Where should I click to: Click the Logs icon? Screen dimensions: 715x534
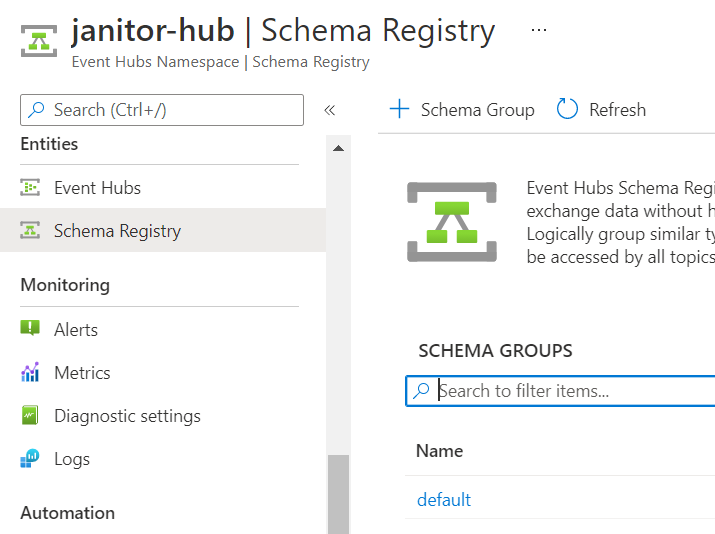click(x=30, y=458)
